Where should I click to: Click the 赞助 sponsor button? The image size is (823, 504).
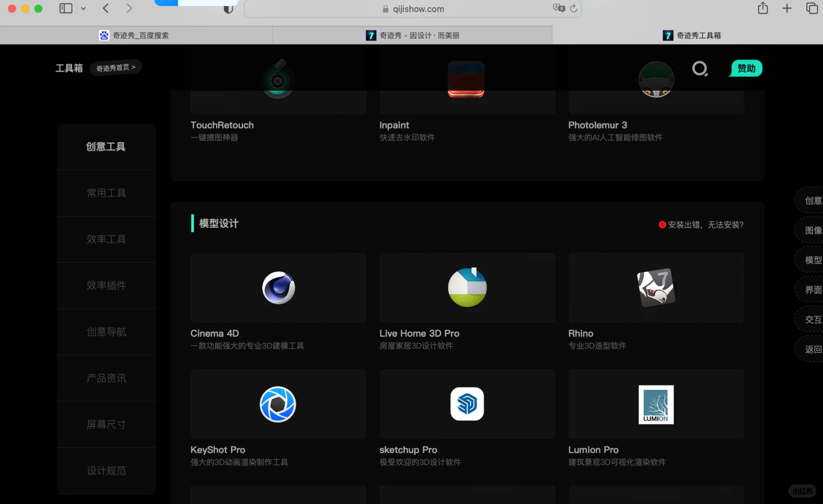pyautogui.click(x=746, y=68)
